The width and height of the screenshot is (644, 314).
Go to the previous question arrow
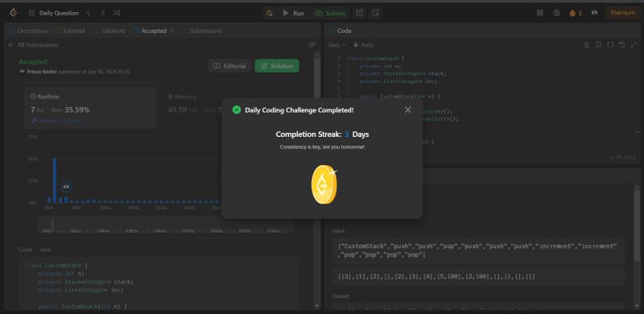[89, 13]
